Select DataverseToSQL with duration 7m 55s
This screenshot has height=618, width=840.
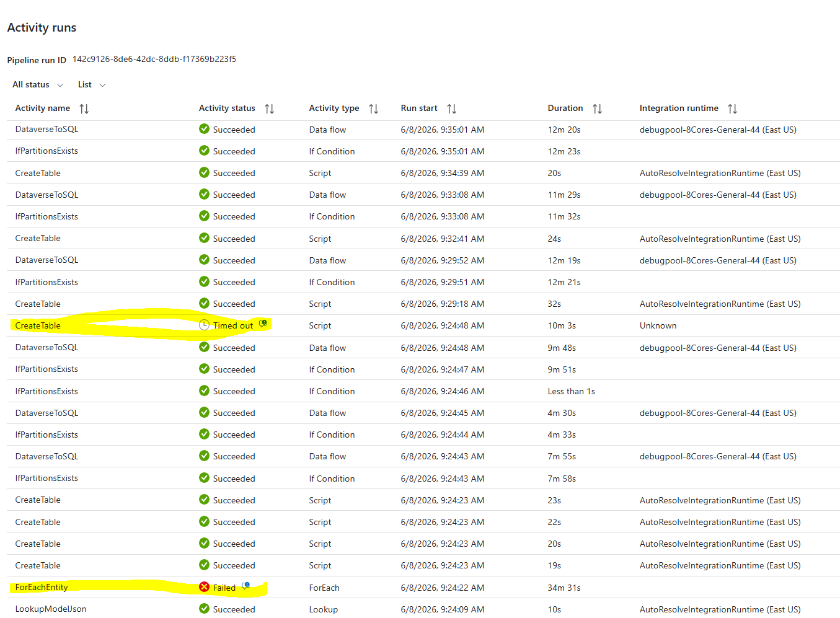[x=47, y=456]
